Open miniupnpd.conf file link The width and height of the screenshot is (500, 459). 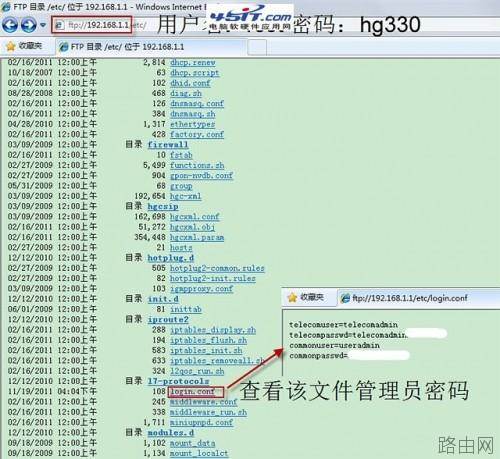coord(201,422)
